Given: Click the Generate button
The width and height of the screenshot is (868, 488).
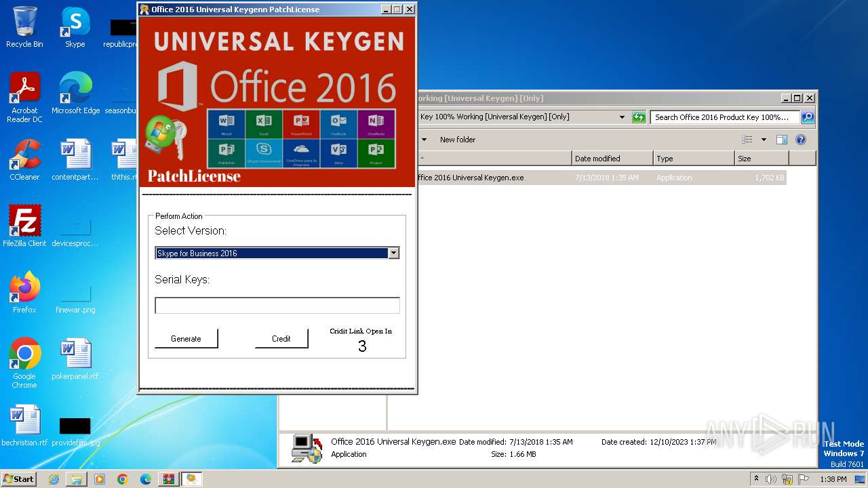Looking at the screenshot, I should tap(186, 339).
